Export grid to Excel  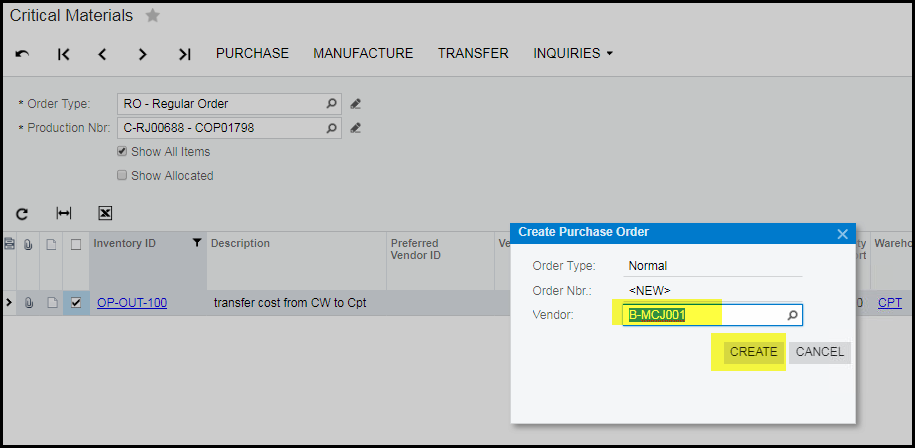pos(105,213)
